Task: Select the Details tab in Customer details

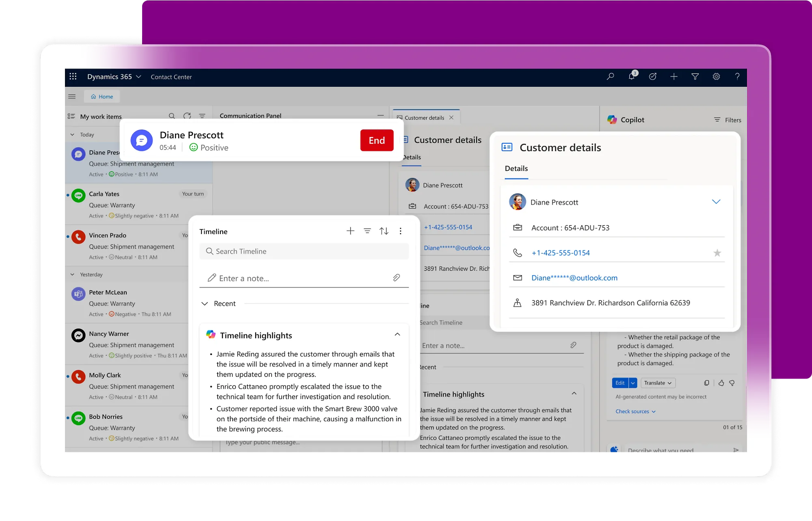Action: tap(516, 168)
